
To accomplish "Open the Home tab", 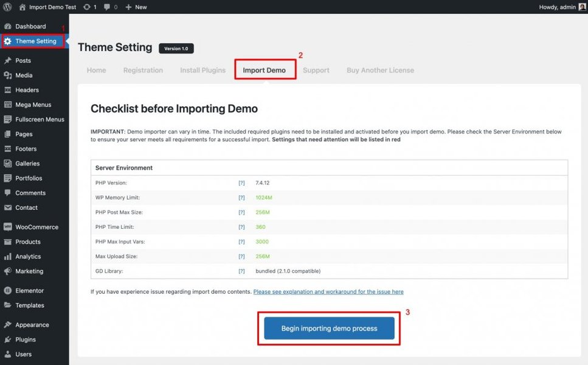I will tap(96, 70).
